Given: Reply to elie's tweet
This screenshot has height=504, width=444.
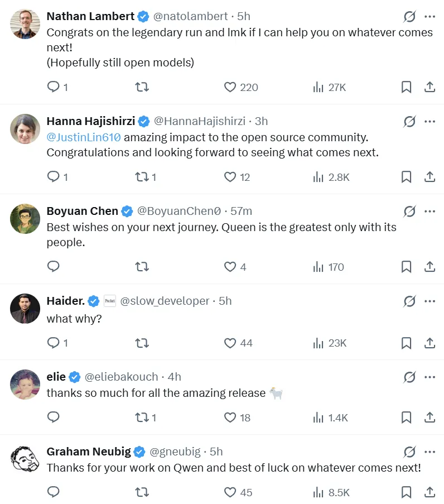Looking at the screenshot, I should (54, 417).
